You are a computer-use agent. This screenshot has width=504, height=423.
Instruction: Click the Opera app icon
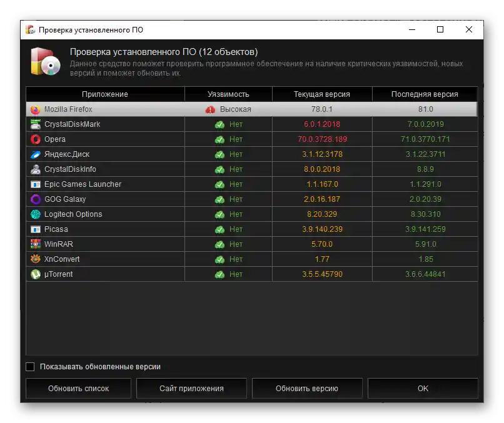tap(36, 139)
